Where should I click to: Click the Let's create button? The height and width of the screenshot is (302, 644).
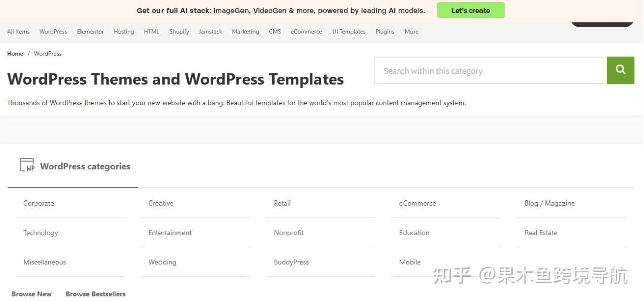pos(470,10)
